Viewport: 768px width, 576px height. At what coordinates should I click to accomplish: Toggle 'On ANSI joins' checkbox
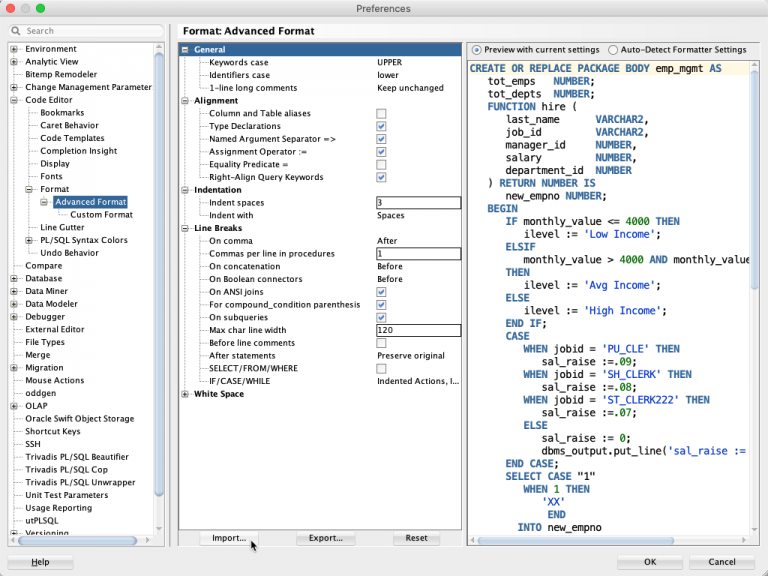381,292
